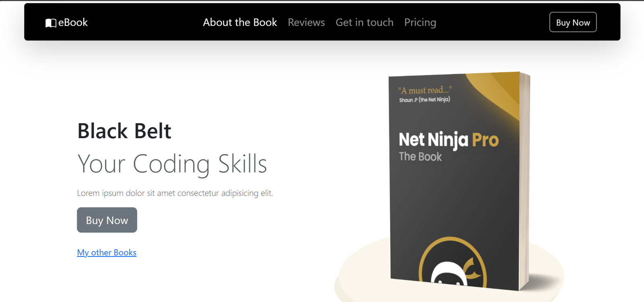The height and width of the screenshot is (302, 644).
Task: Go to the Reviews section
Action: (x=306, y=23)
